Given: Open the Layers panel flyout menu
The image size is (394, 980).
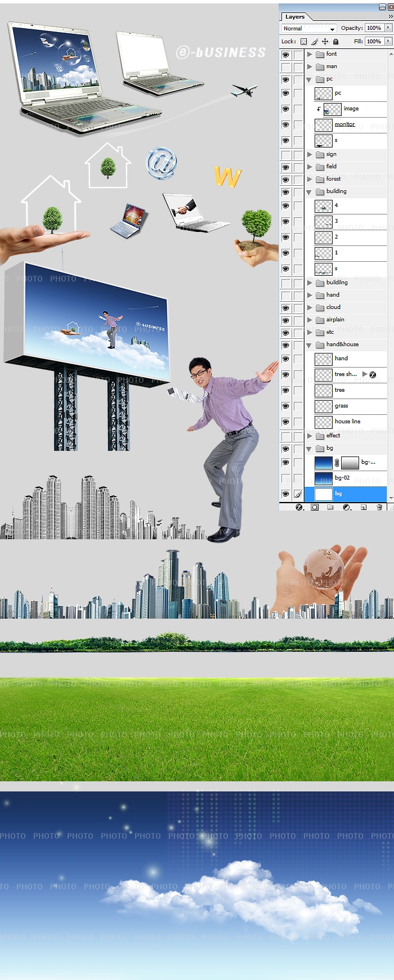Looking at the screenshot, I should (x=390, y=17).
